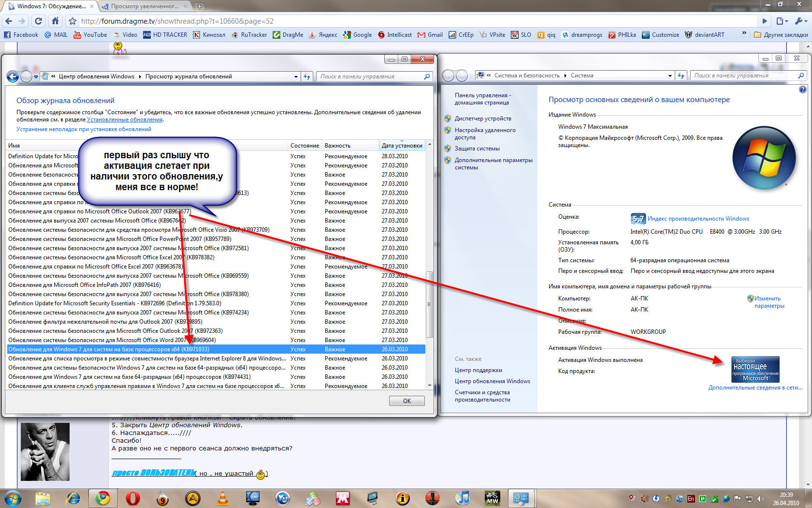Click the browser Forward arrow
This screenshot has width=812, height=508.
tap(22, 21)
